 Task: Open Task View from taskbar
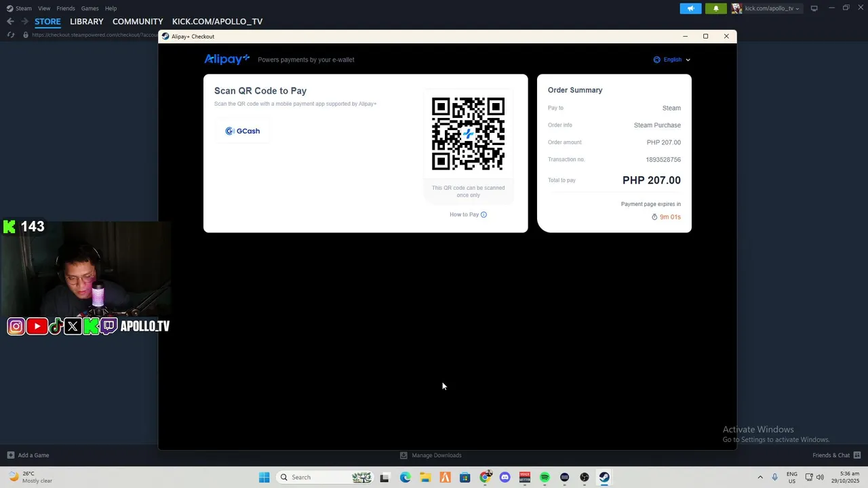click(x=384, y=477)
